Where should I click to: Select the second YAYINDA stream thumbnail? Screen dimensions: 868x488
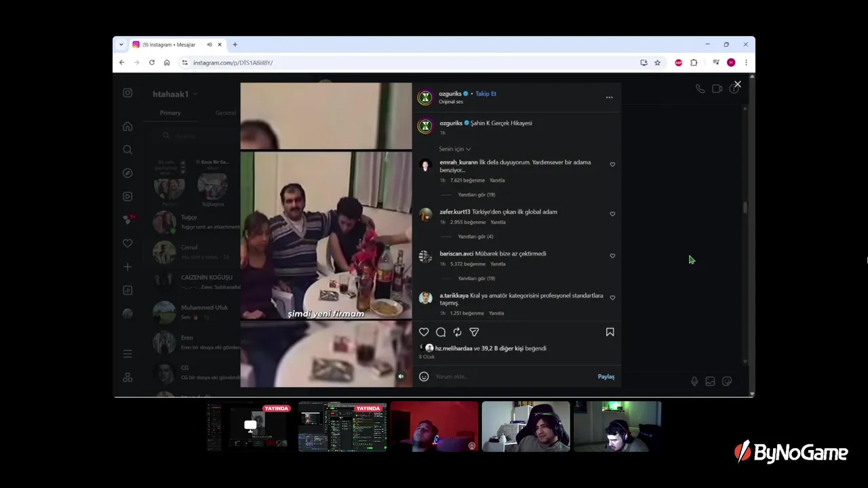click(x=342, y=426)
